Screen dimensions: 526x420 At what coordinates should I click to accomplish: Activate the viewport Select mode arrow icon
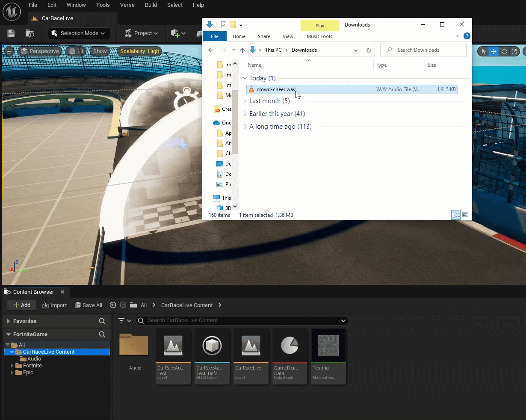[x=483, y=51]
